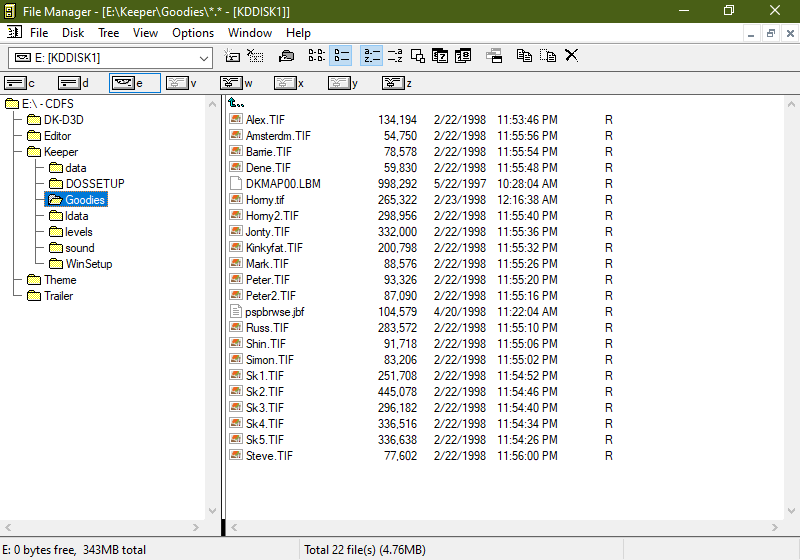Click the up-directory arrow in the file list
This screenshot has width=800, height=560.
pyautogui.click(x=235, y=103)
